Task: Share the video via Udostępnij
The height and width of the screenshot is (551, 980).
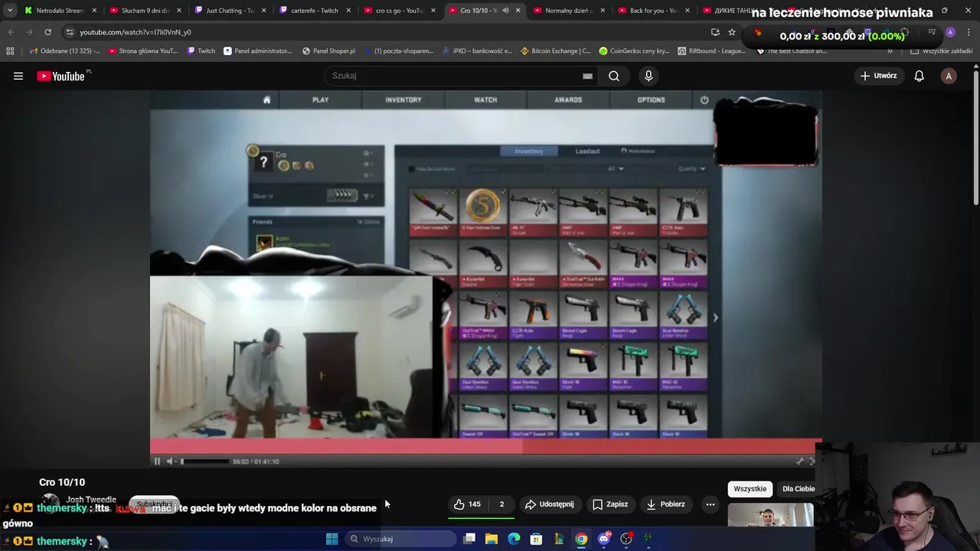Action: coord(550,504)
